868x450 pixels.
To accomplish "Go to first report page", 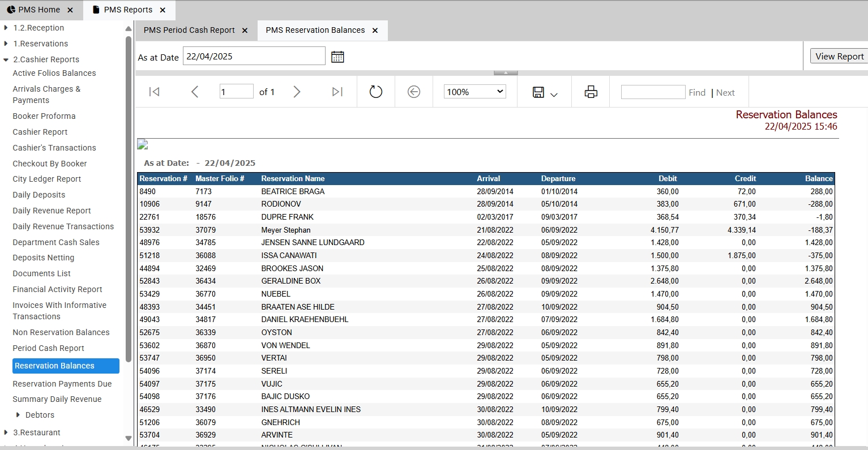I will (x=154, y=92).
